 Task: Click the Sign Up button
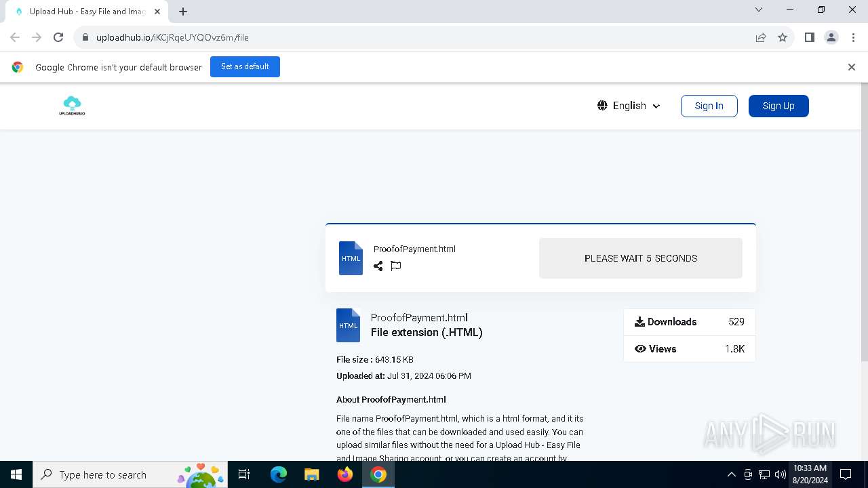(x=778, y=106)
